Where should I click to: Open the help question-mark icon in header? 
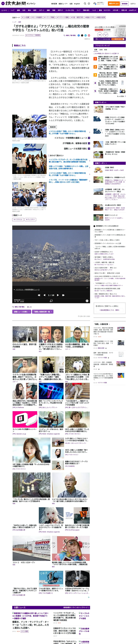pos(89,4)
